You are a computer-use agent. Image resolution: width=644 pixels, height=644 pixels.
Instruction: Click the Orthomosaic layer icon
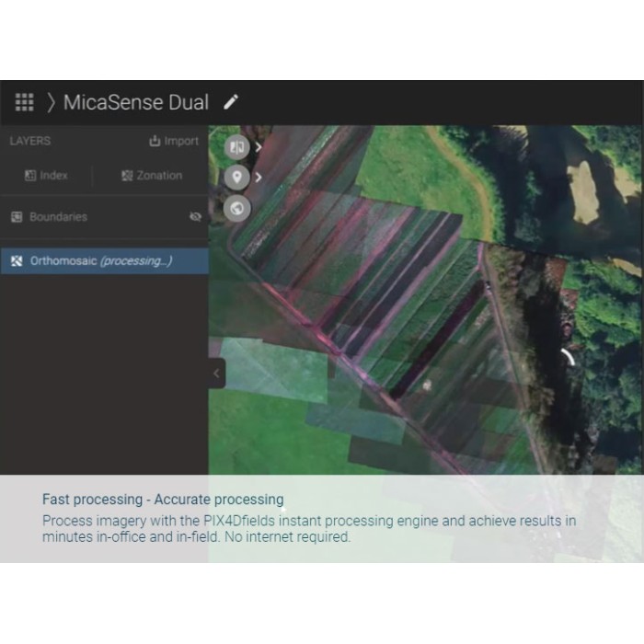tap(17, 260)
